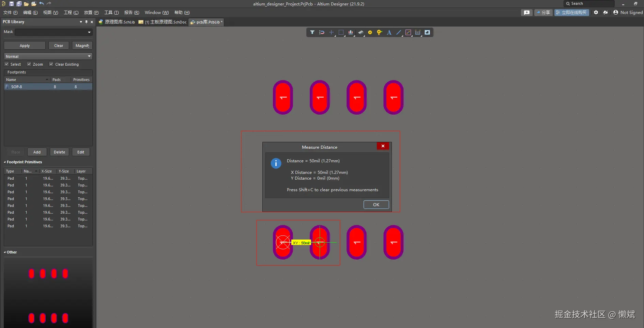This screenshot has height=328, width=644.
Task: Click the Edit footprint button
Action: pos(81,152)
